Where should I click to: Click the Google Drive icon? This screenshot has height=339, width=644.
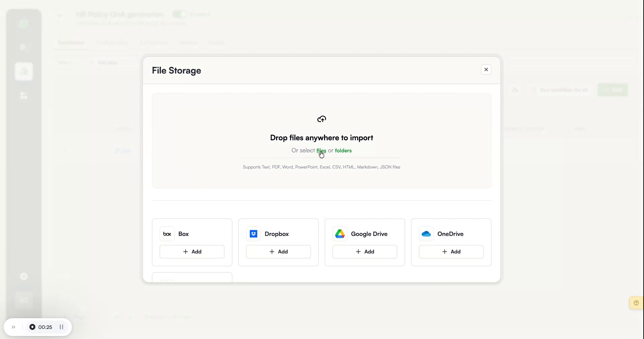340,234
